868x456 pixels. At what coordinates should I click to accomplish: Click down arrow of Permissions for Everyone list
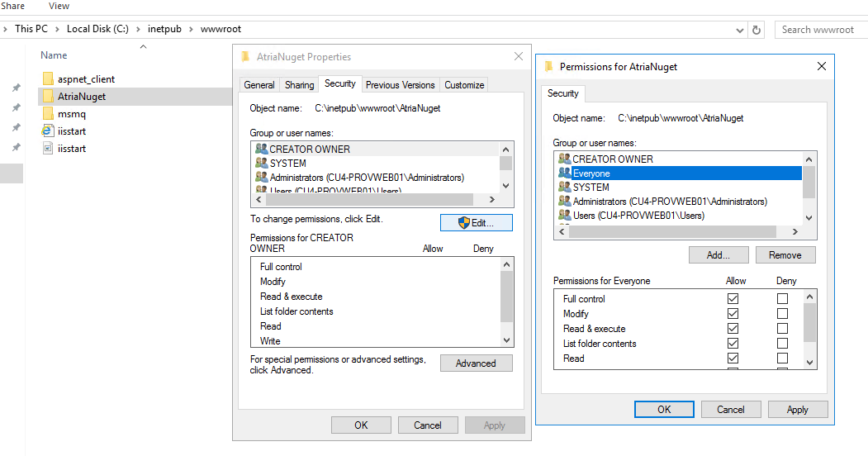(x=809, y=363)
